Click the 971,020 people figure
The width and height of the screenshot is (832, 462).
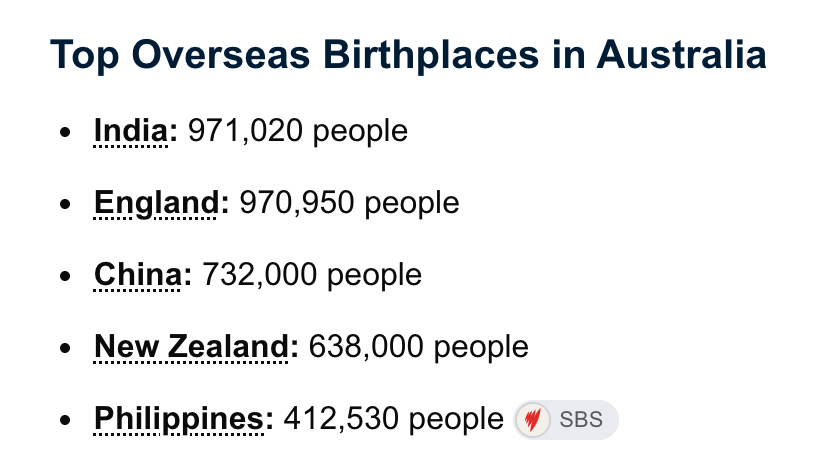point(298,130)
